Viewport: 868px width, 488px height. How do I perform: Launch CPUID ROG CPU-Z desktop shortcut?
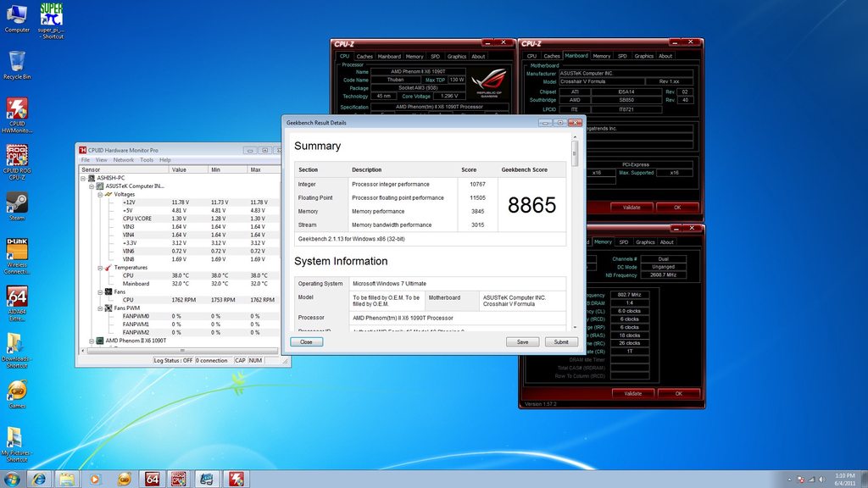17,163
